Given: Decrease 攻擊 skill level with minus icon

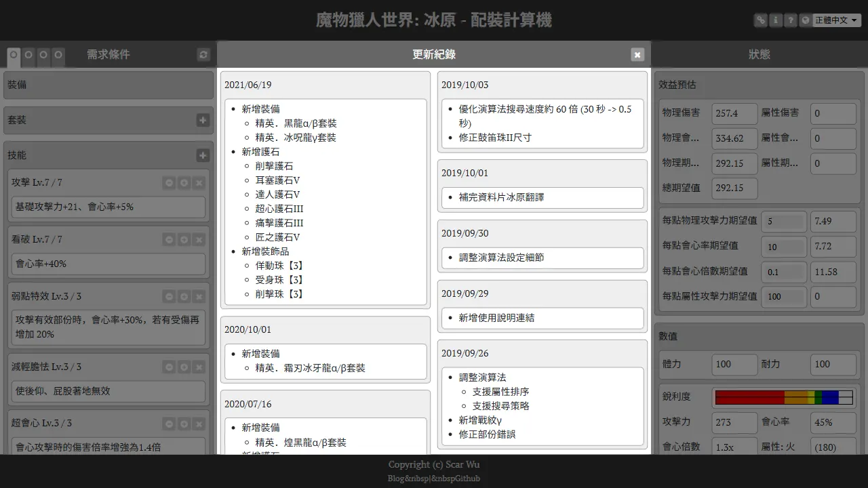Looking at the screenshot, I should [169, 182].
